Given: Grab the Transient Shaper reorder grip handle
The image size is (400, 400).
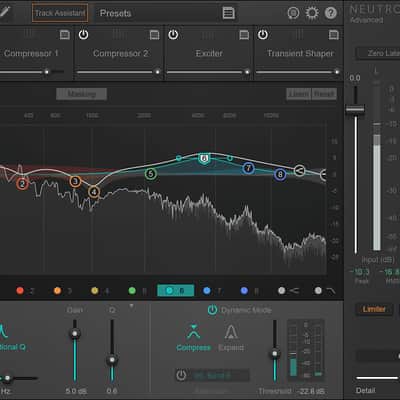Looking at the screenshot, I should point(298,34).
